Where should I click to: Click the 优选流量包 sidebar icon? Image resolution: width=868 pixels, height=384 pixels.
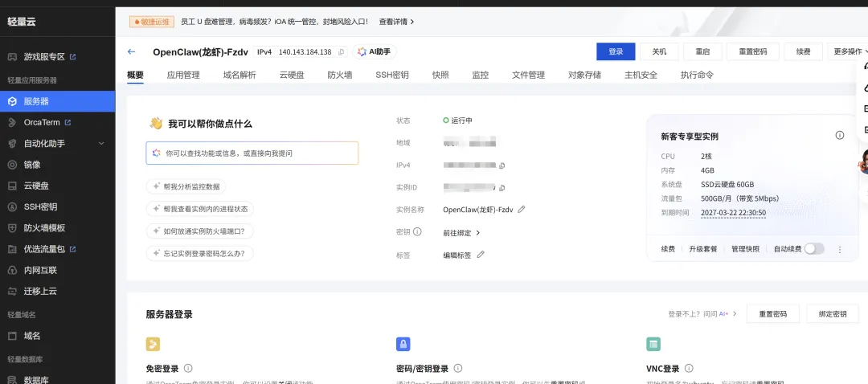(12, 249)
